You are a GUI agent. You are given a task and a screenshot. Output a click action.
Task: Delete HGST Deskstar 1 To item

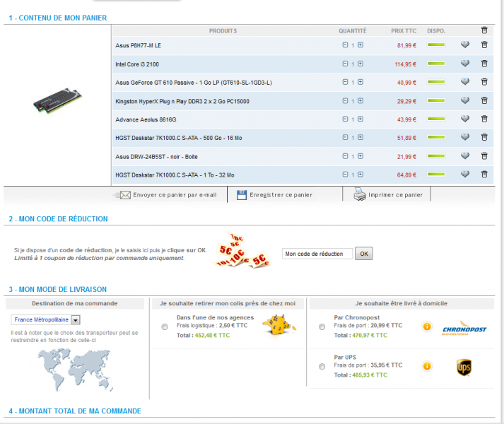tap(484, 174)
